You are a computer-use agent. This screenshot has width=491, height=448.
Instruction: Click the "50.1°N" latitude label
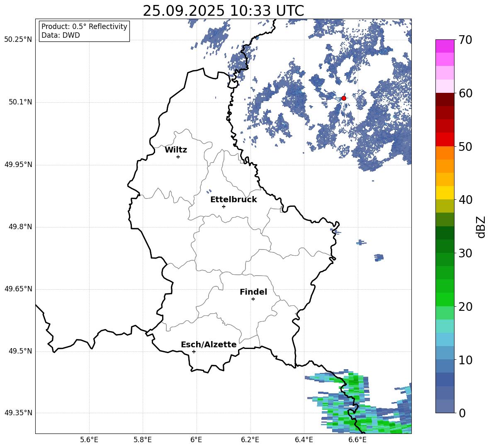pos(20,102)
